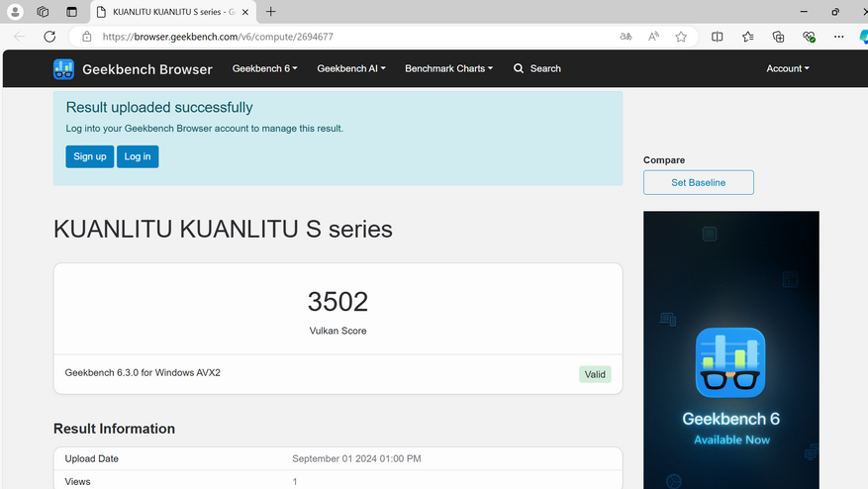868x489 pixels.
Task: Open the Collections icon
Action: (778, 37)
